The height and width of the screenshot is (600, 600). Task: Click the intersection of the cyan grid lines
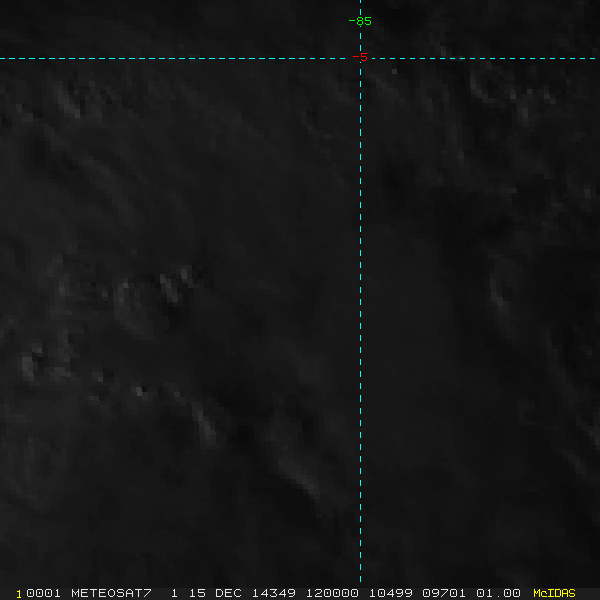(360, 58)
